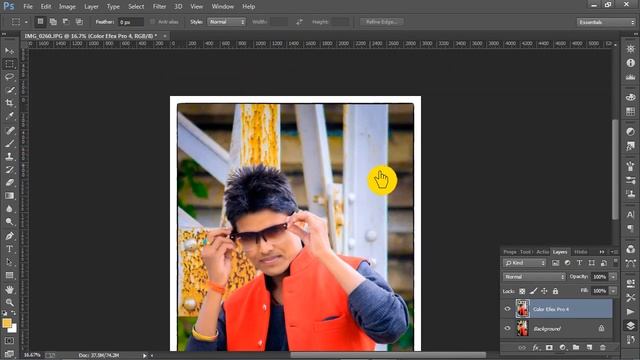Hide the Color Efex Pro 4 layer
Screen dimensions: 640x360
tap(507, 309)
